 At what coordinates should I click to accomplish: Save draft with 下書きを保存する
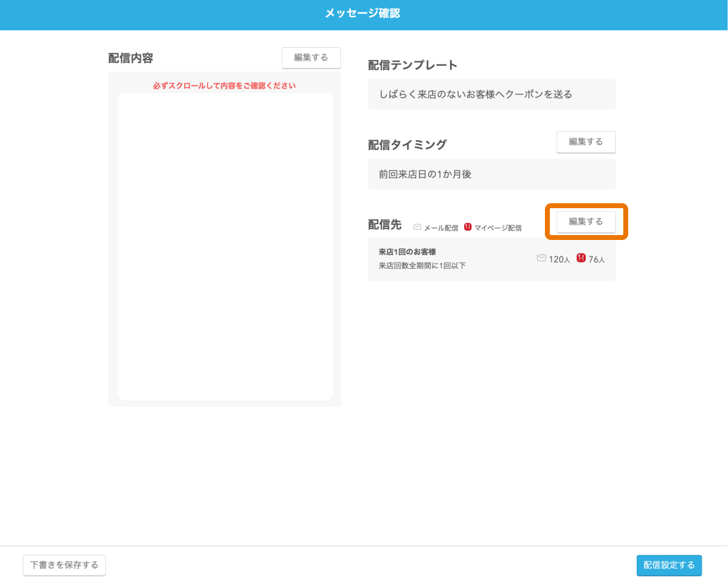(x=64, y=565)
